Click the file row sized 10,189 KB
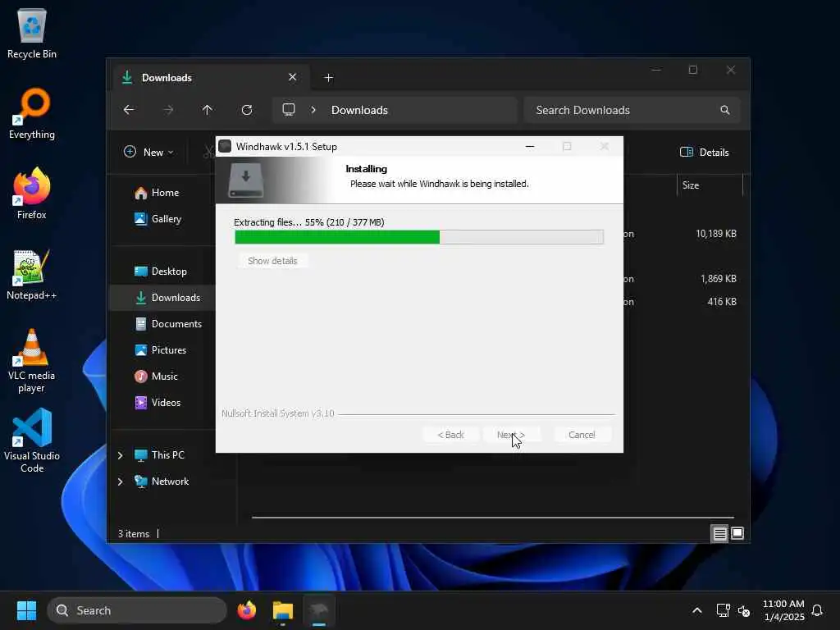The width and height of the screenshot is (840, 630). coord(680,234)
